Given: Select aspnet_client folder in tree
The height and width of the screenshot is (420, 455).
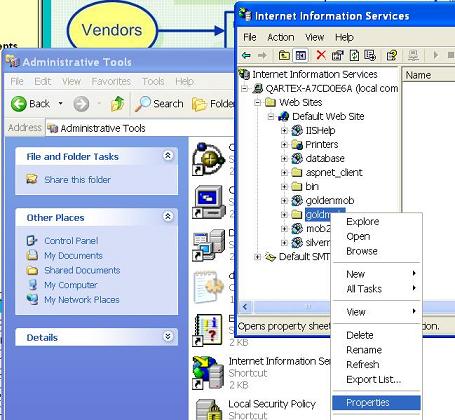Looking at the screenshot, I should (x=327, y=172).
